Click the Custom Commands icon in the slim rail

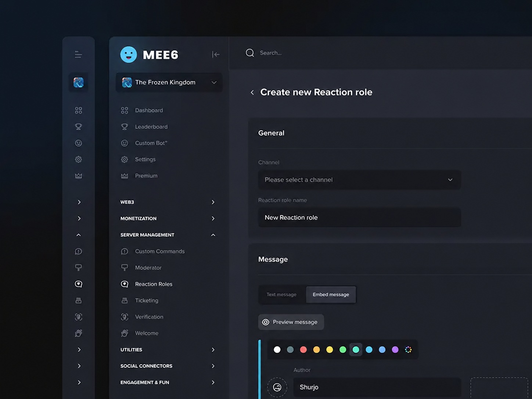[x=78, y=251]
